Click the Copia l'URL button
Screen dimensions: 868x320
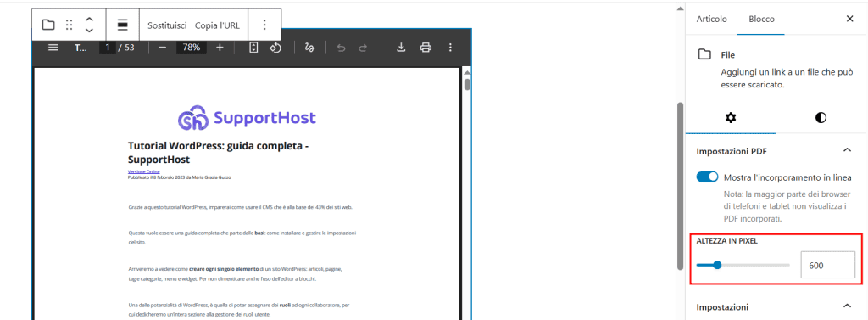tap(218, 25)
